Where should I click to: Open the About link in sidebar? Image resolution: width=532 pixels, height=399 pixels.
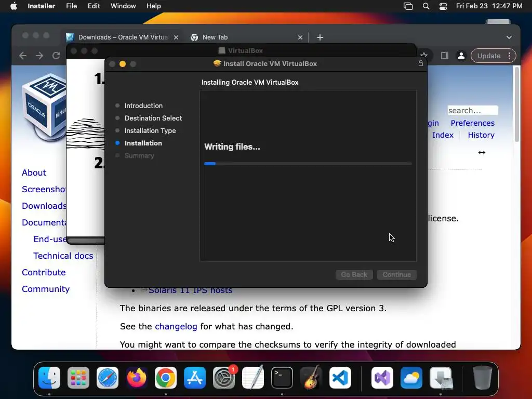34,172
